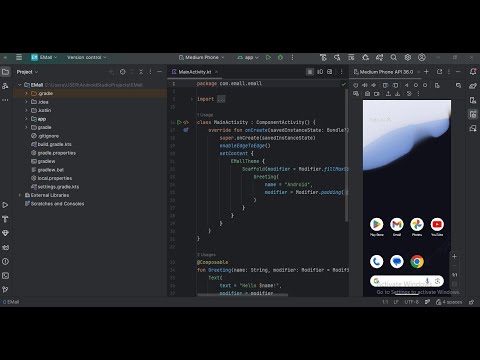Open the Messages app on the emulator
Screen dimensions: 480x360
point(397,262)
